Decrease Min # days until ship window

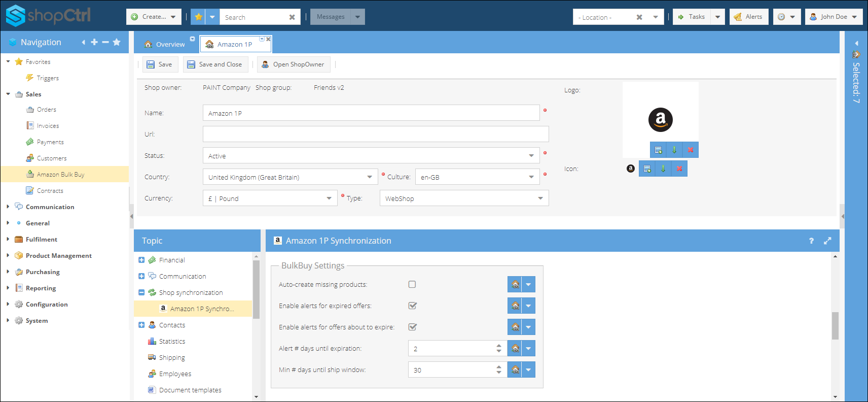coord(499,373)
